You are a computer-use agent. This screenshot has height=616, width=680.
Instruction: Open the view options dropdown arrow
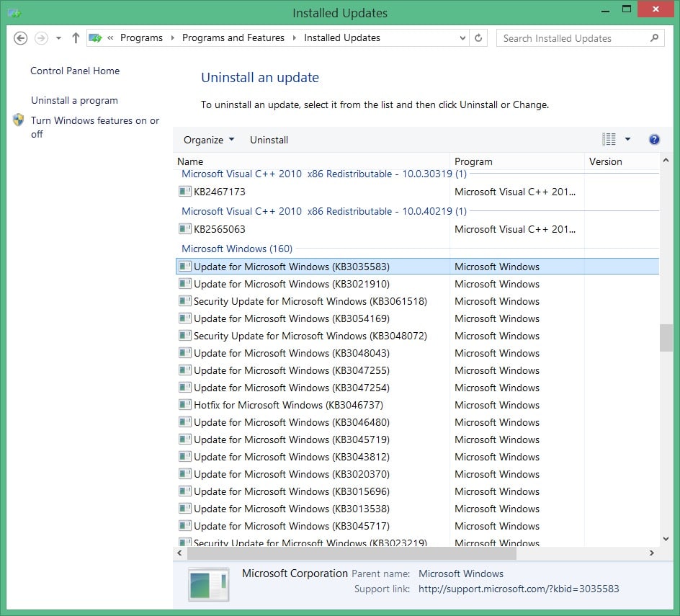[627, 139]
